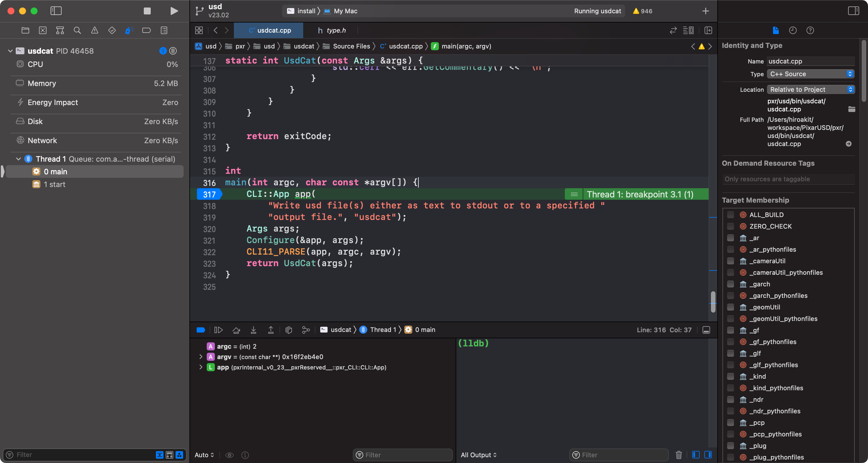Toggle the navigator sidebar

click(56, 11)
